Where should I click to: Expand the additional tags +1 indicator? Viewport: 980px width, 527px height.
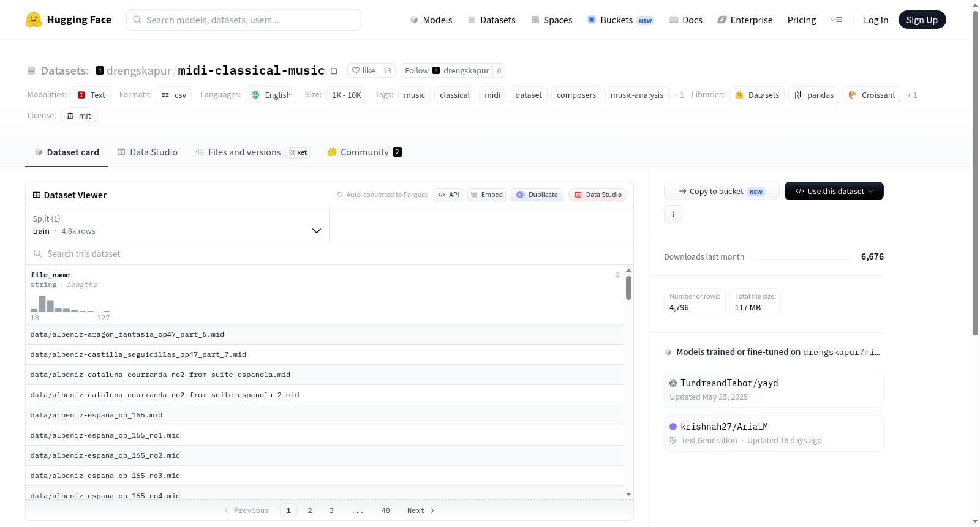pos(679,95)
